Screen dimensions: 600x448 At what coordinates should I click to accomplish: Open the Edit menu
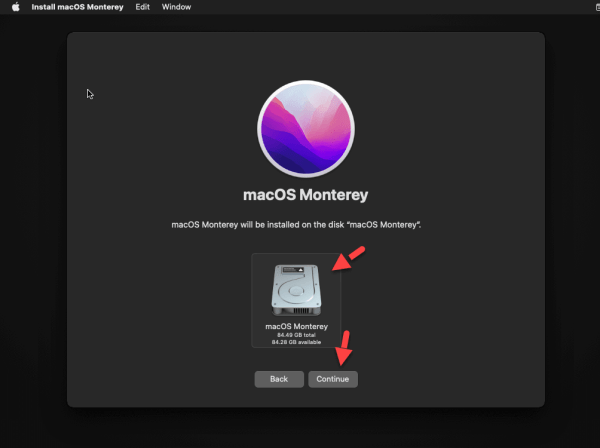click(x=142, y=7)
